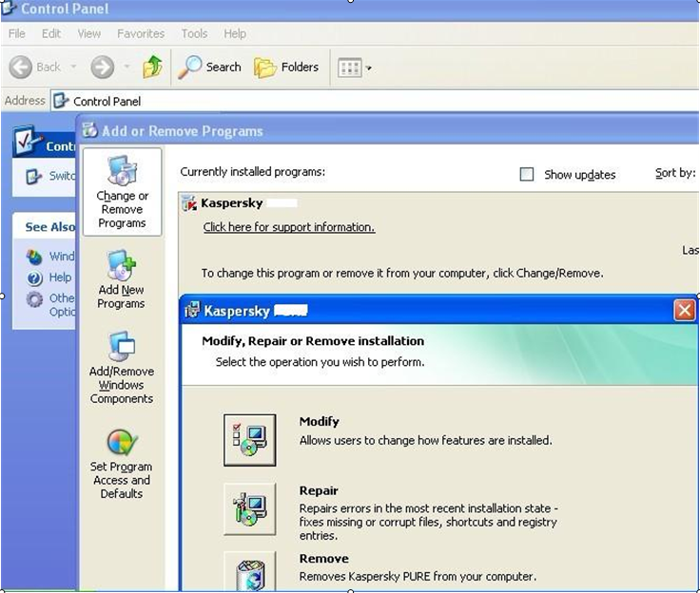
Task: Click the Modify heading text
Action: 320,421
